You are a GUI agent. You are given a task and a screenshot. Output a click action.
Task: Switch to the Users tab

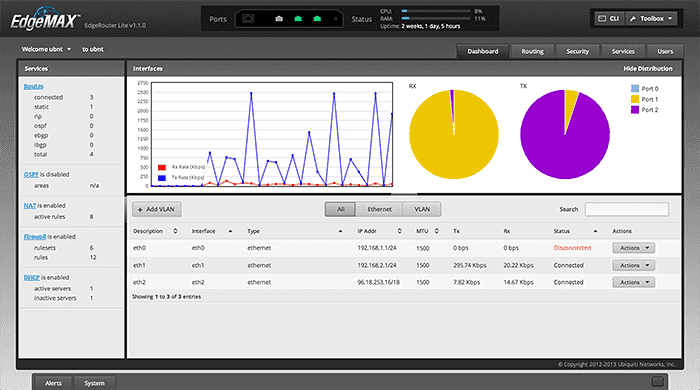pyautogui.click(x=665, y=51)
